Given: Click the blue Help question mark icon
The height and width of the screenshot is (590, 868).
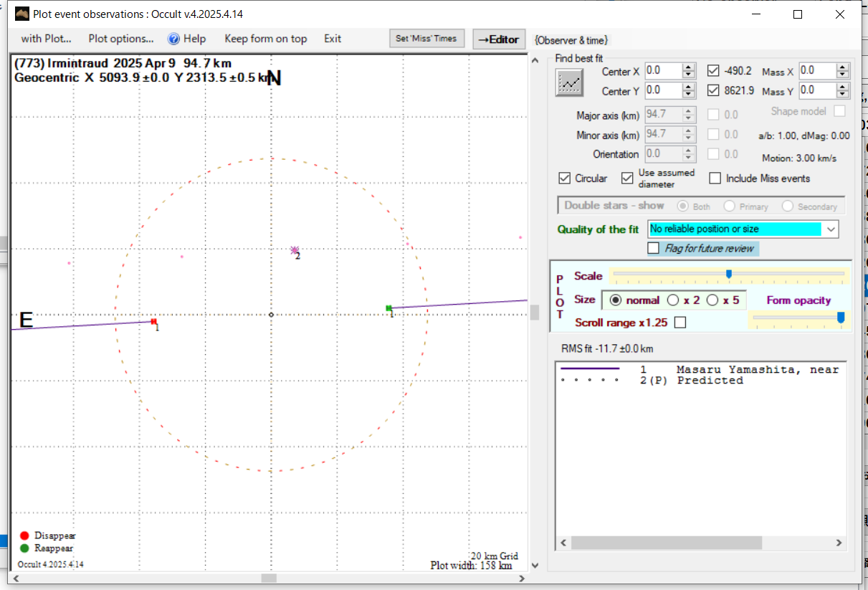Looking at the screenshot, I should pos(173,39).
